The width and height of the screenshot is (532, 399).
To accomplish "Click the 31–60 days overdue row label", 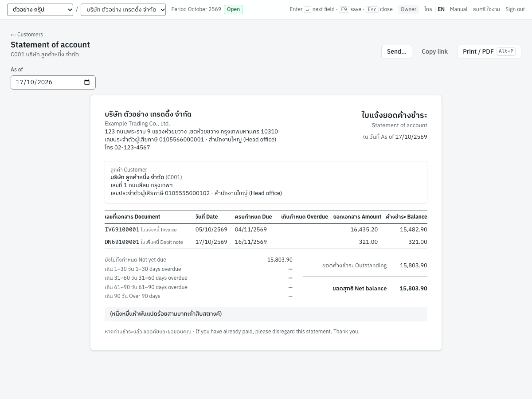I will click(x=146, y=278).
